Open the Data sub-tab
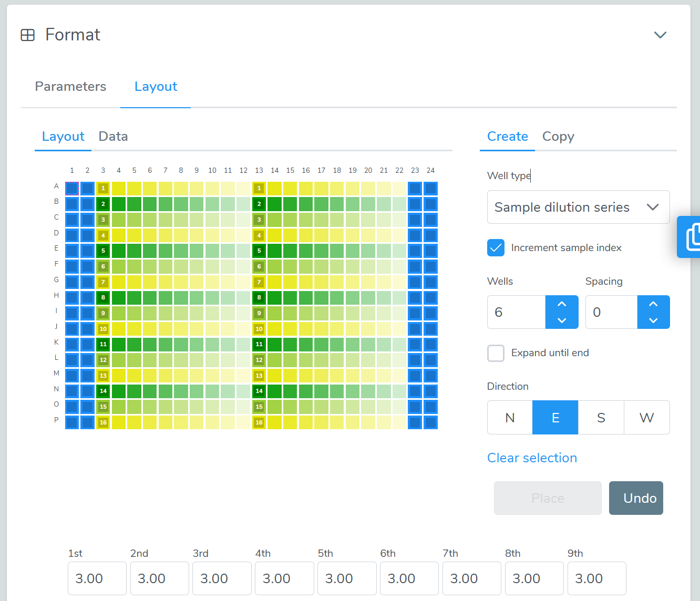This screenshot has height=601, width=700. (113, 137)
